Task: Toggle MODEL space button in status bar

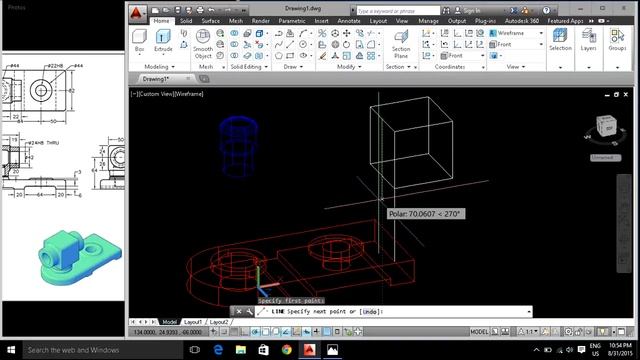Action: pyautogui.click(x=479, y=332)
